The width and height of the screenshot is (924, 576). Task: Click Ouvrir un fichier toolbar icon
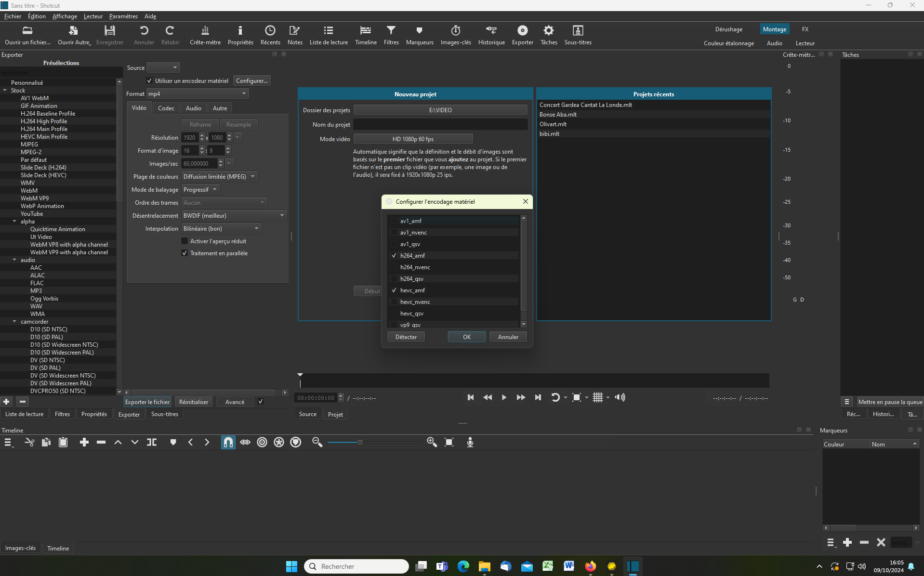click(x=27, y=35)
